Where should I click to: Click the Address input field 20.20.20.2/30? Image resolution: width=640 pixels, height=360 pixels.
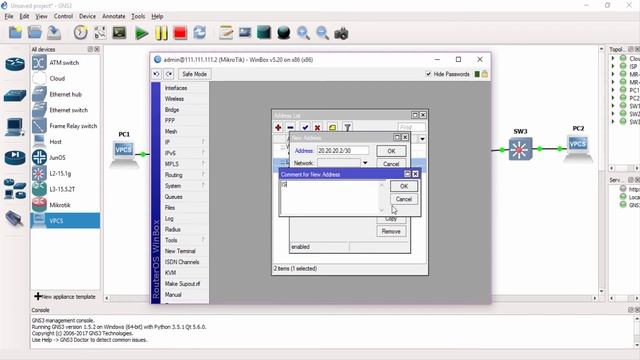coord(342,151)
